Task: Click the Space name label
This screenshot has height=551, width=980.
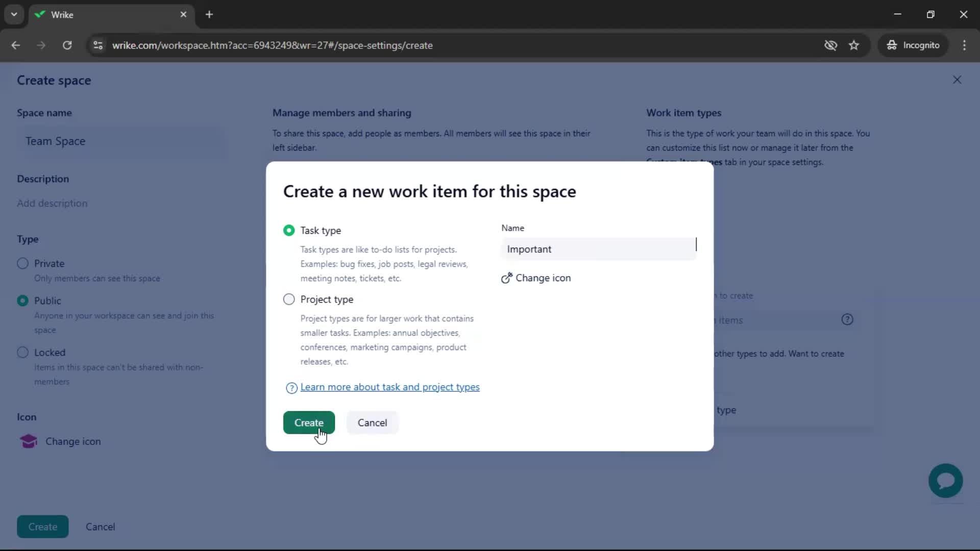Action: pos(44,113)
